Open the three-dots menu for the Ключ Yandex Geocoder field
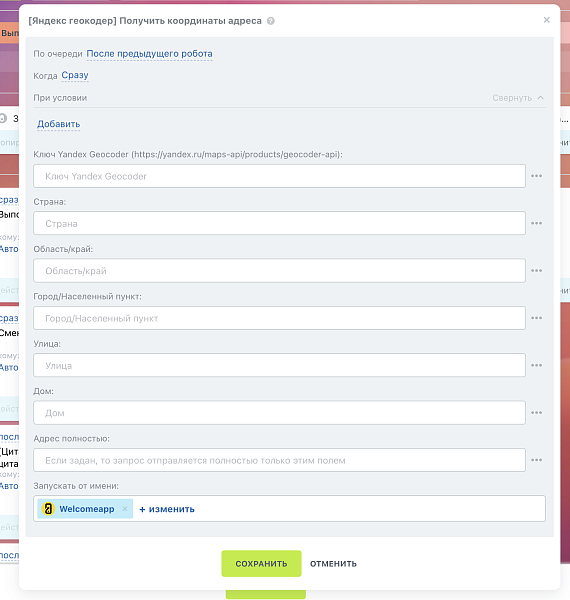This screenshot has width=570, height=600. 536,176
